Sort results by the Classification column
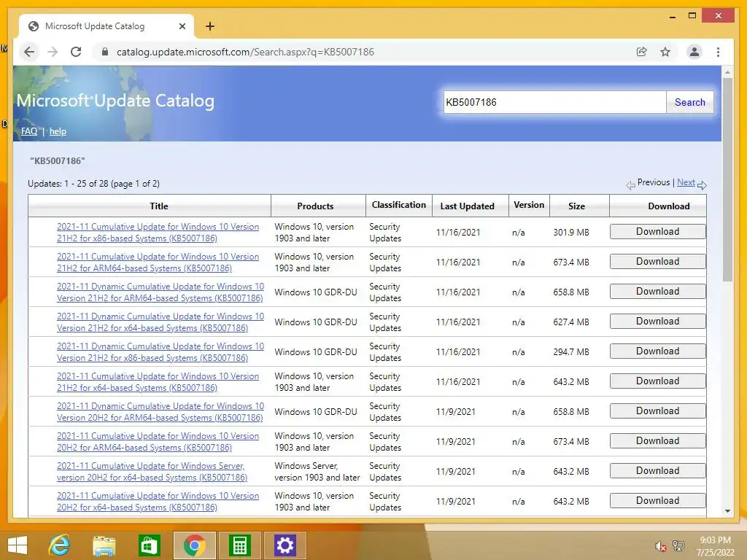This screenshot has height=560, width=747. tap(399, 205)
